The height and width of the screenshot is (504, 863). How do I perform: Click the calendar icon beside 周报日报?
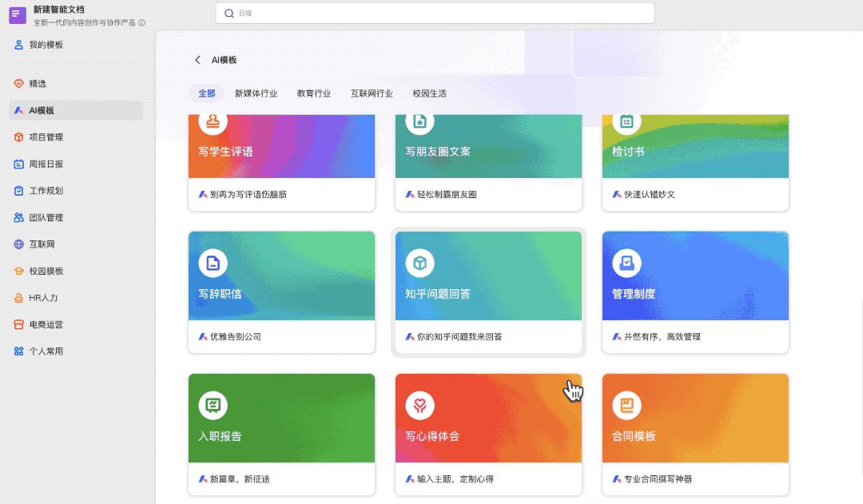[18, 164]
